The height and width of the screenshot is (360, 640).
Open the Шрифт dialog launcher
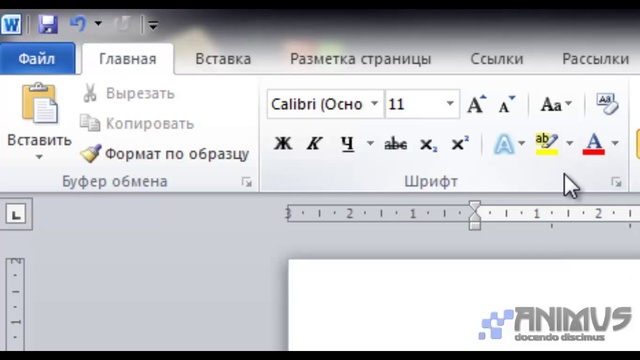pos(616,182)
